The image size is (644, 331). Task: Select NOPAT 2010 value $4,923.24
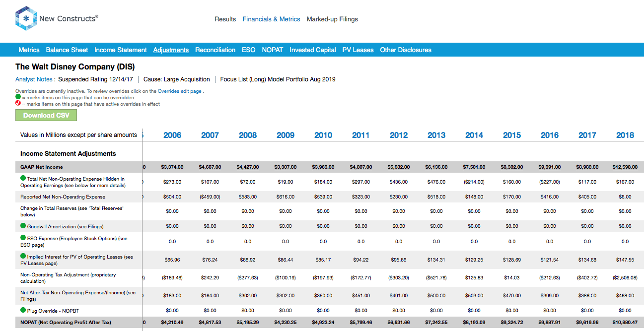click(x=323, y=323)
